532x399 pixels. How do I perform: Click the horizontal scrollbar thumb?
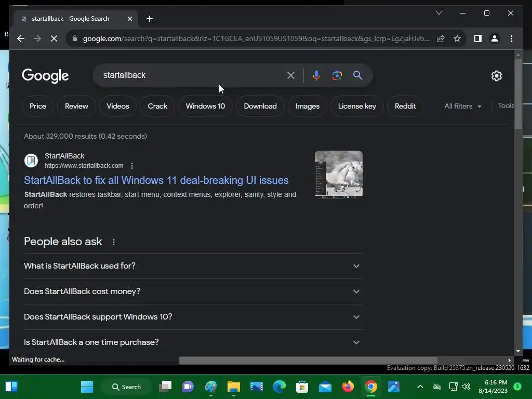click(308, 361)
